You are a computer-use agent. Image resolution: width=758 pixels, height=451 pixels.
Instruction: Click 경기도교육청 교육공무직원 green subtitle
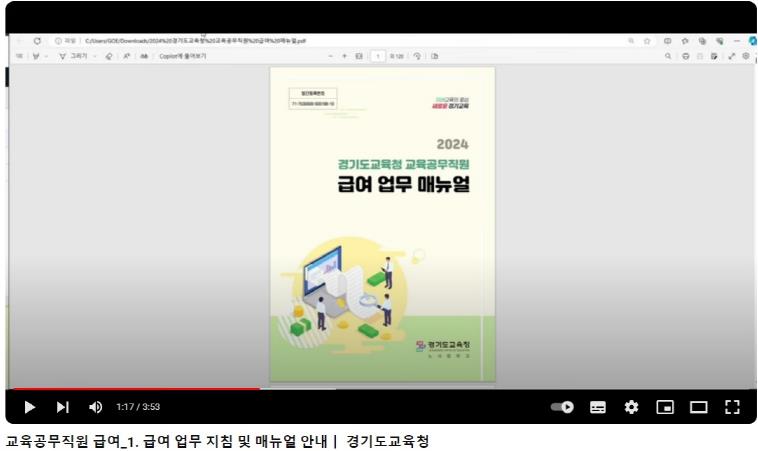(404, 164)
